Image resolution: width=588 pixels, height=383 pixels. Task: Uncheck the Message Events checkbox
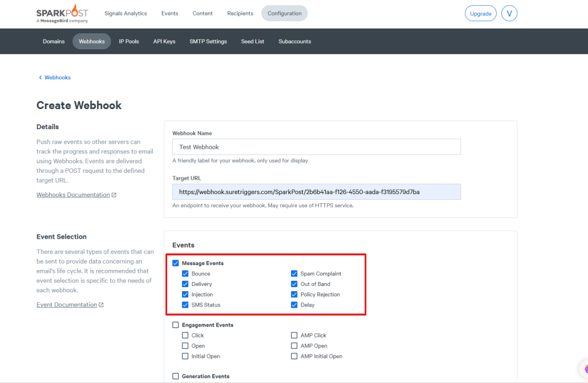(x=176, y=264)
